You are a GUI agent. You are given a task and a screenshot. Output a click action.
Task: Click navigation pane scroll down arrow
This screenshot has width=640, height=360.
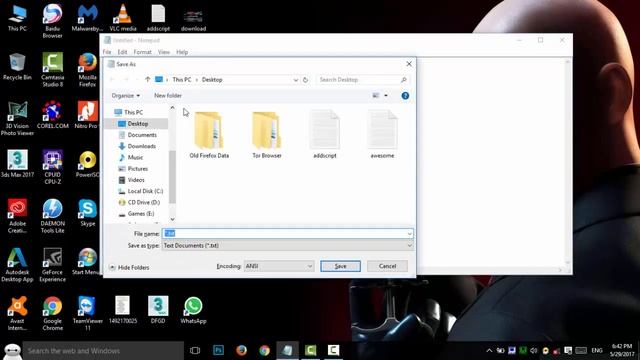pos(172,219)
